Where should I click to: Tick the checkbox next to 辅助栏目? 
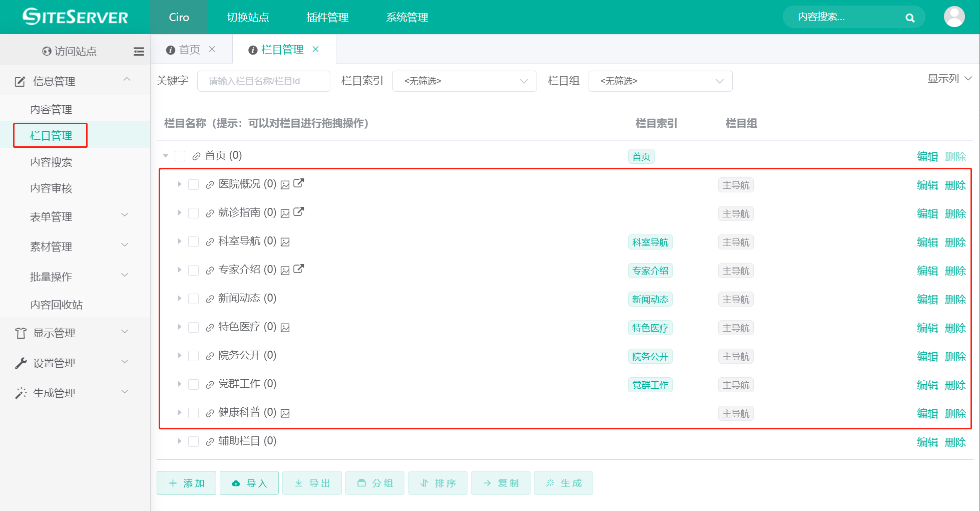(194, 441)
